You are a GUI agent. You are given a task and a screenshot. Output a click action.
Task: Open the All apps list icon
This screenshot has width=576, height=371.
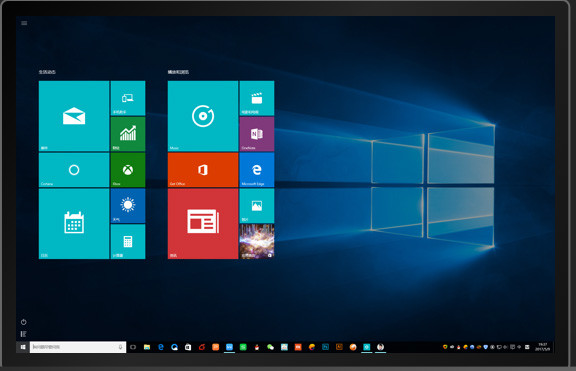click(x=24, y=334)
